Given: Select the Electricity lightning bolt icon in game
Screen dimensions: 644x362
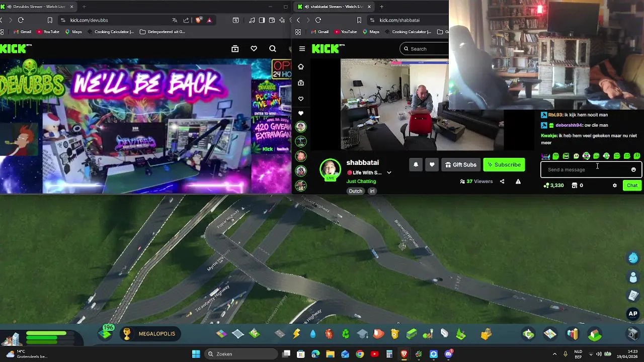Looking at the screenshot, I should coord(296,334).
